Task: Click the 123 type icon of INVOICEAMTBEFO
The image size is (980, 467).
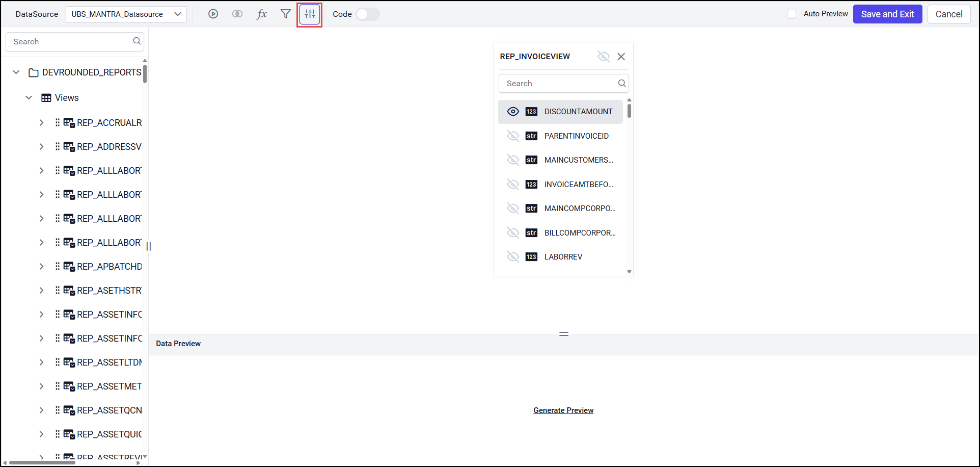Action: [531, 185]
